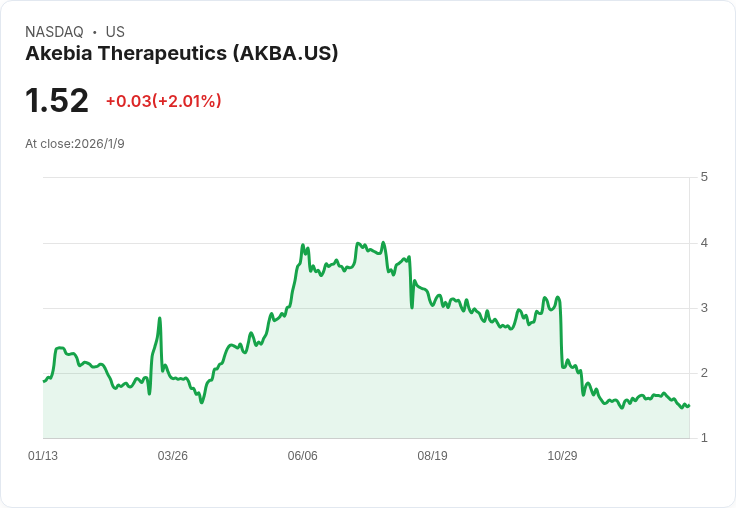736x508 pixels.
Task: Click the y-axis value 3 label
Action: pos(704,308)
